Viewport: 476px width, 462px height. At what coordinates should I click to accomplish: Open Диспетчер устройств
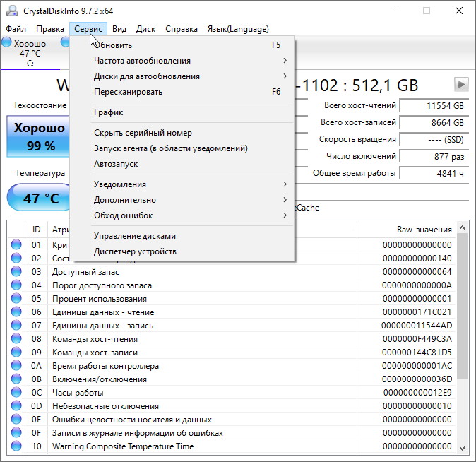[182, 251]
